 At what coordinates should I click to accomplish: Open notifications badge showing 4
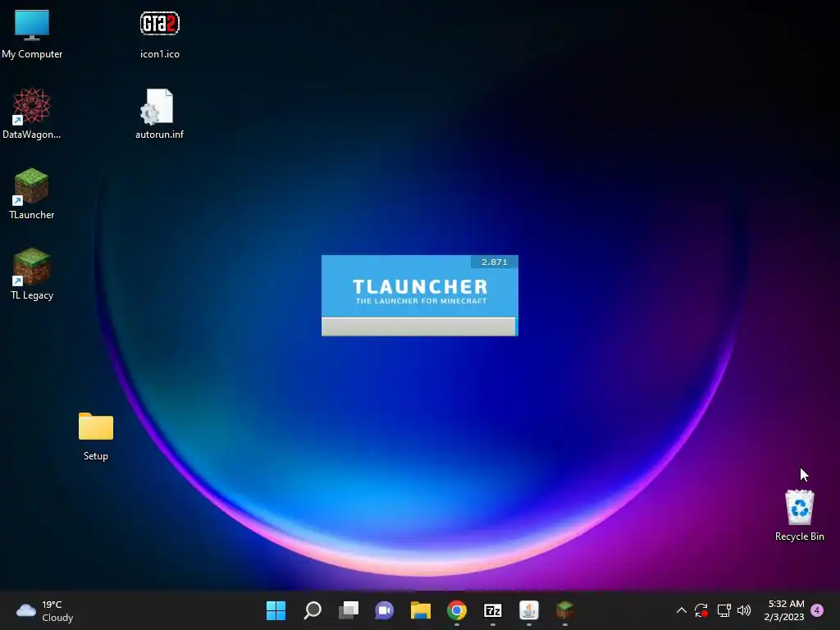(x=817, y=610)
